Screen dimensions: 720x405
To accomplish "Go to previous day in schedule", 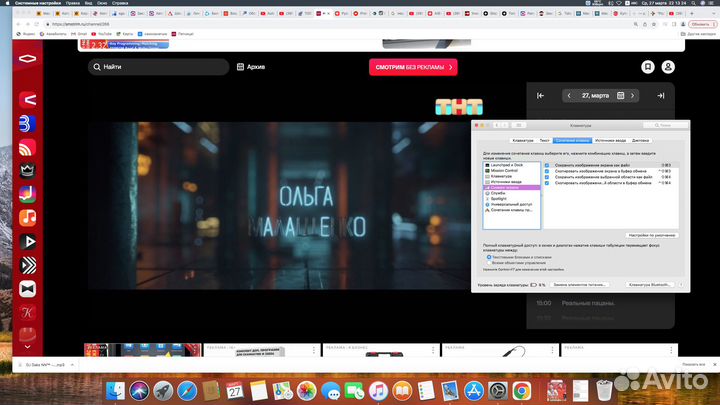I will (569, 96).
